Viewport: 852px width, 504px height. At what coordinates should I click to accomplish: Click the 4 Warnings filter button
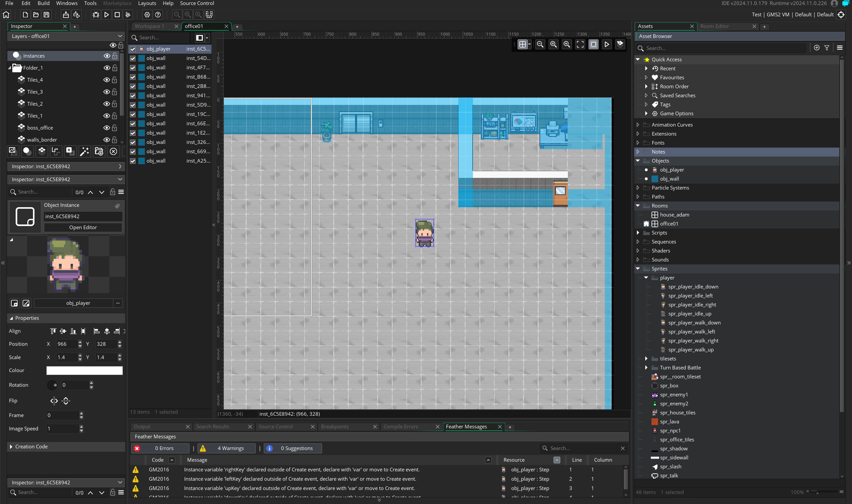click(227, 448)
